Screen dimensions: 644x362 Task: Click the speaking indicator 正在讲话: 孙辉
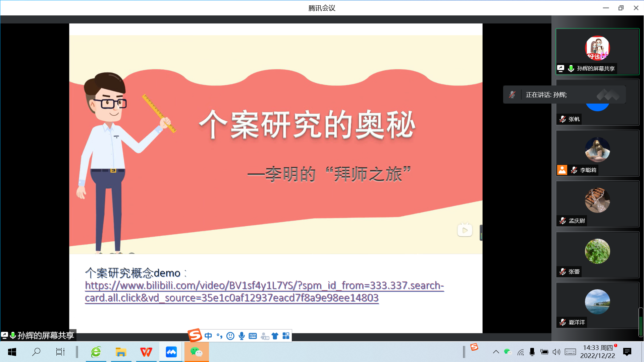546,95
